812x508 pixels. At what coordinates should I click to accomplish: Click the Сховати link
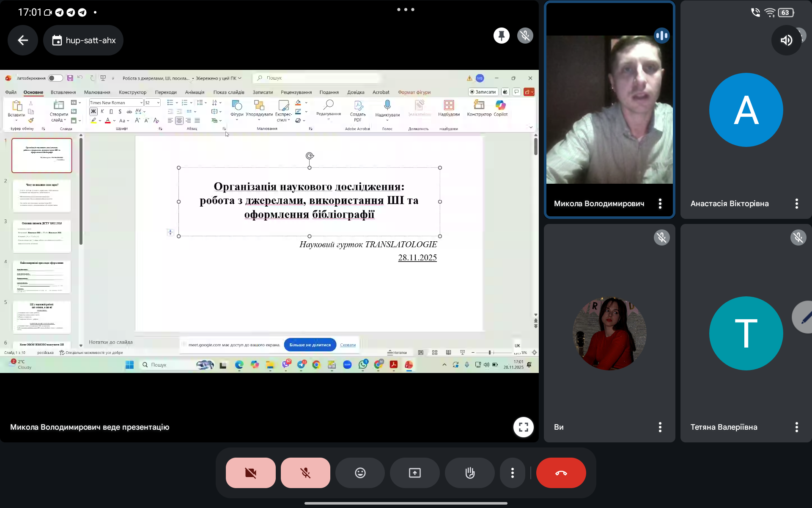coord(348,345)
